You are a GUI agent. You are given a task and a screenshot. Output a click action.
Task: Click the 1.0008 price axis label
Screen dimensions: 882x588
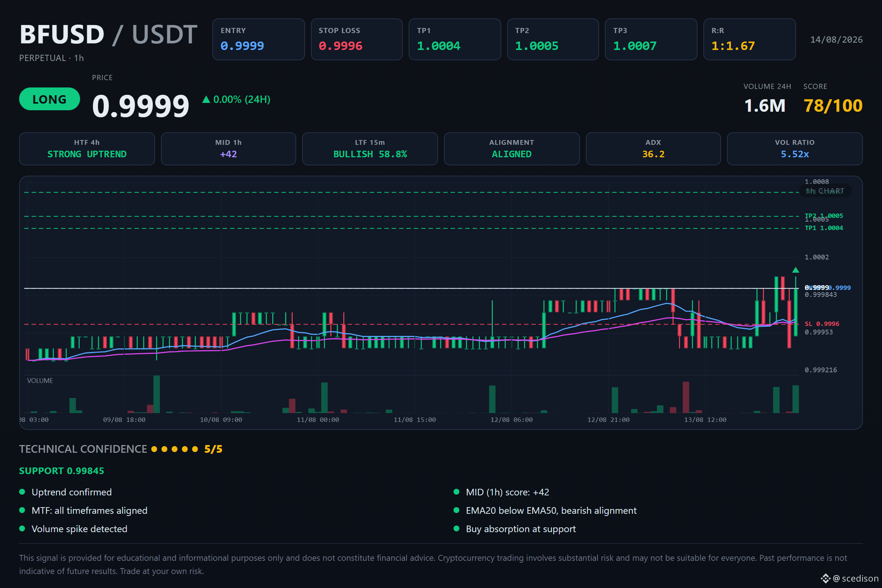[817, 182]
